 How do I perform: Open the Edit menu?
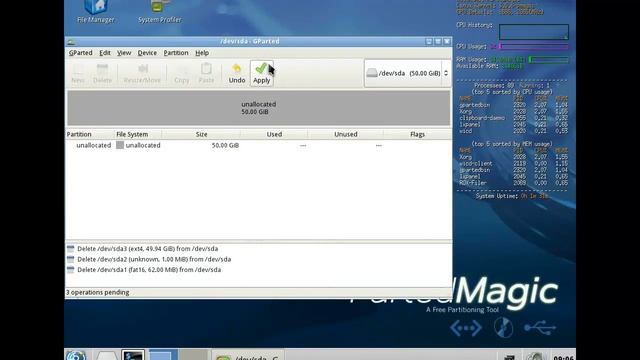pyautogui.click(x=104, y=53)
